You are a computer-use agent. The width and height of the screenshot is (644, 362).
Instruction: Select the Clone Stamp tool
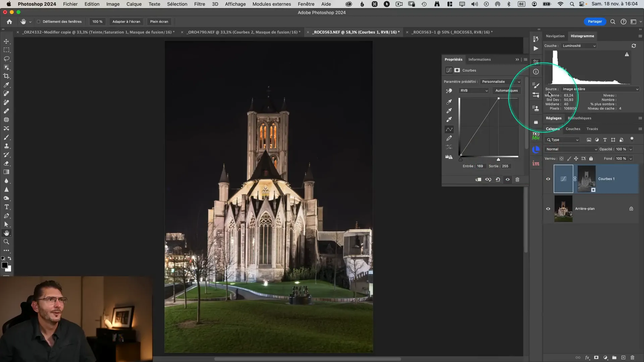click(x=6, y=146)
